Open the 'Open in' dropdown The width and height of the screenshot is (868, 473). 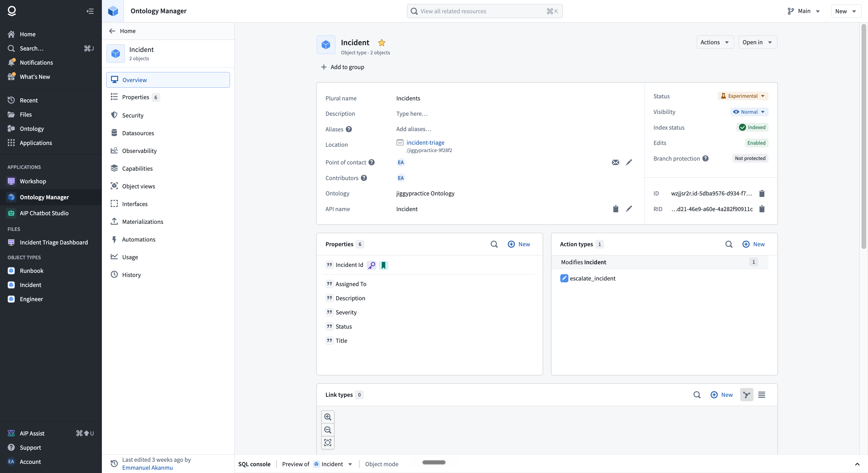click(x=758, y=42)
